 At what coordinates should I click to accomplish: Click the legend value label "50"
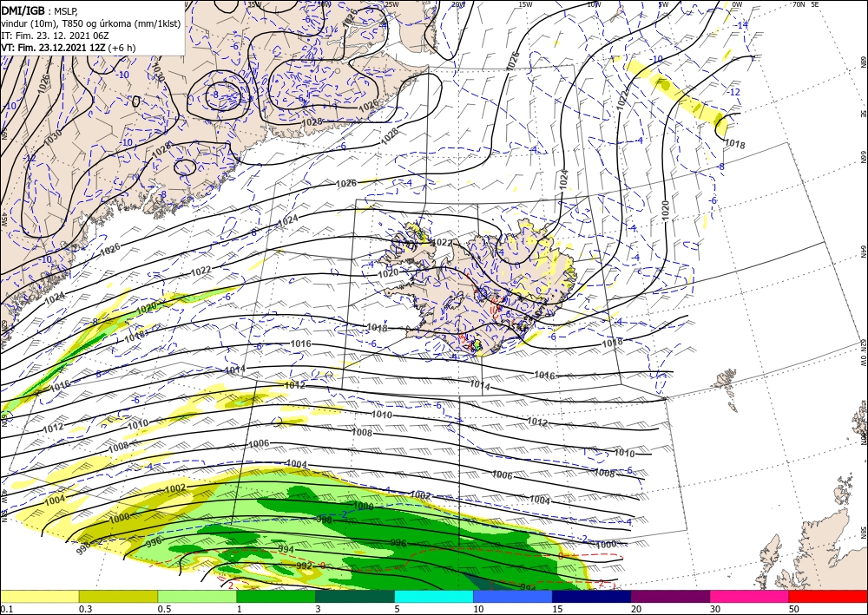click(794, 609)
